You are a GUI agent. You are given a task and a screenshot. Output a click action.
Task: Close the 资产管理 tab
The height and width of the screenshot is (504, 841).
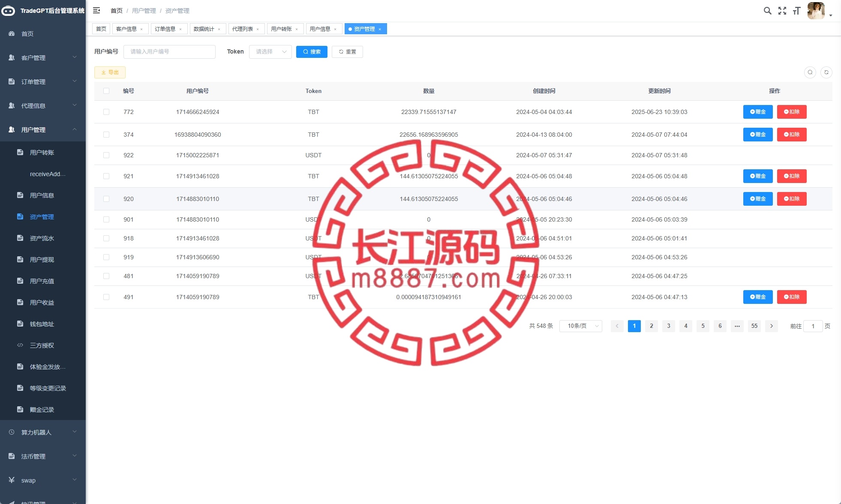click(380, 29)
